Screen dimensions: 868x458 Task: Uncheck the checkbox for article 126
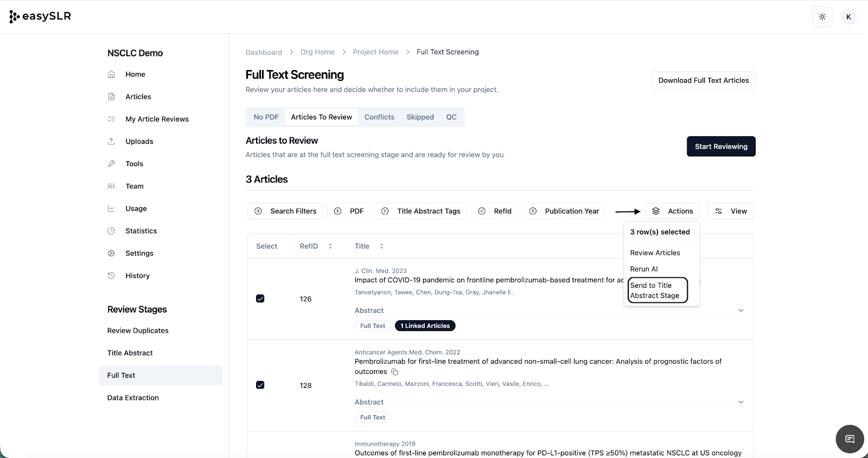tap(260, 298)
